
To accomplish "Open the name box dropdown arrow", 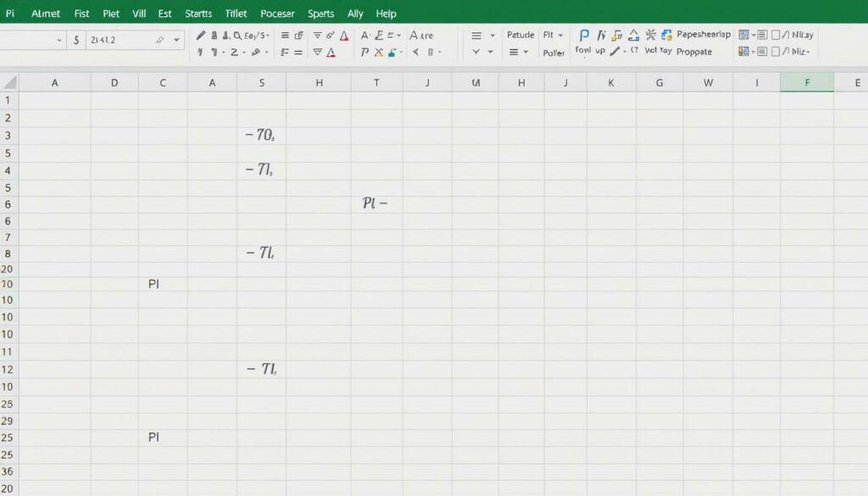I will point(58,41).
